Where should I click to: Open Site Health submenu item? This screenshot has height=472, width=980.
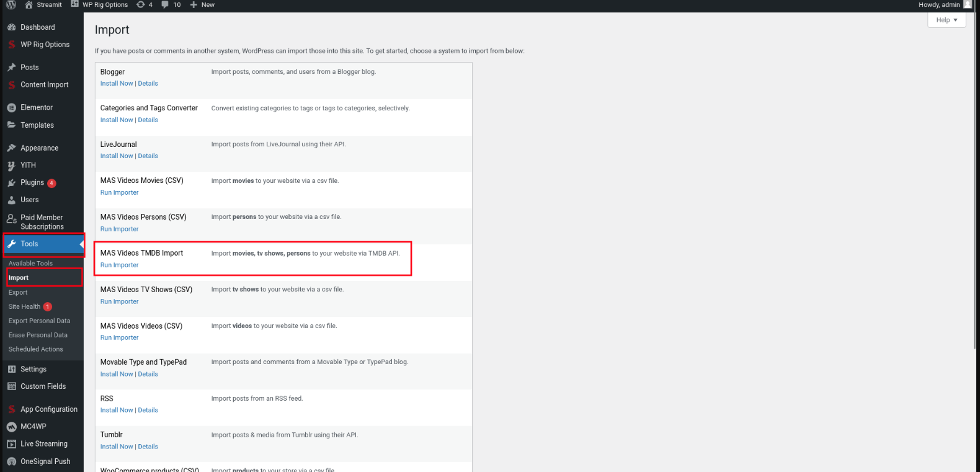tap(24, 306)
